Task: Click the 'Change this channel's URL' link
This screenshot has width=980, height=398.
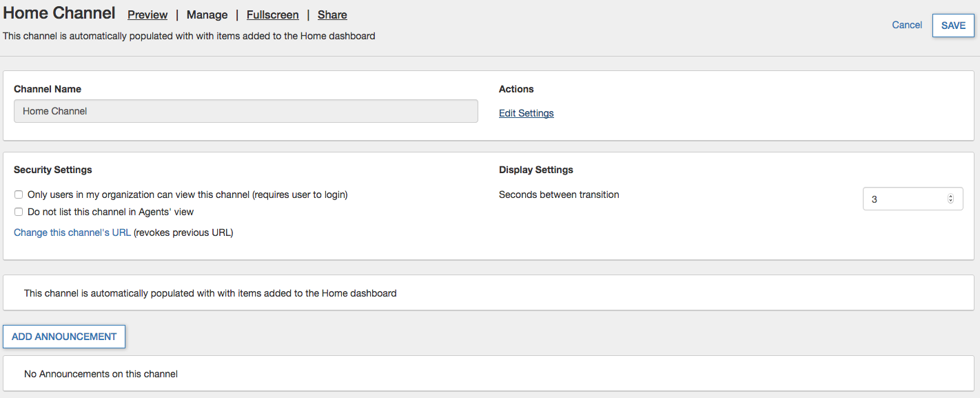Action: [x=72, y=232]
